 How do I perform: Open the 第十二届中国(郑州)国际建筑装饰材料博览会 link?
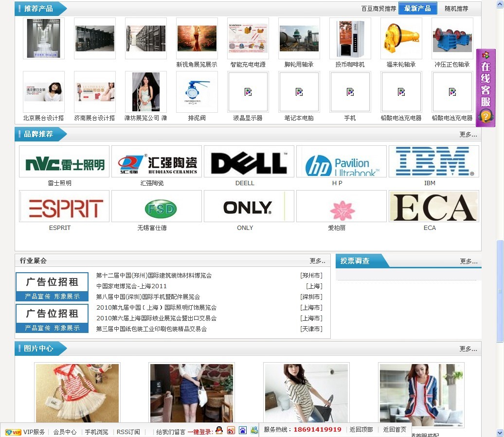tap(154, 276)
